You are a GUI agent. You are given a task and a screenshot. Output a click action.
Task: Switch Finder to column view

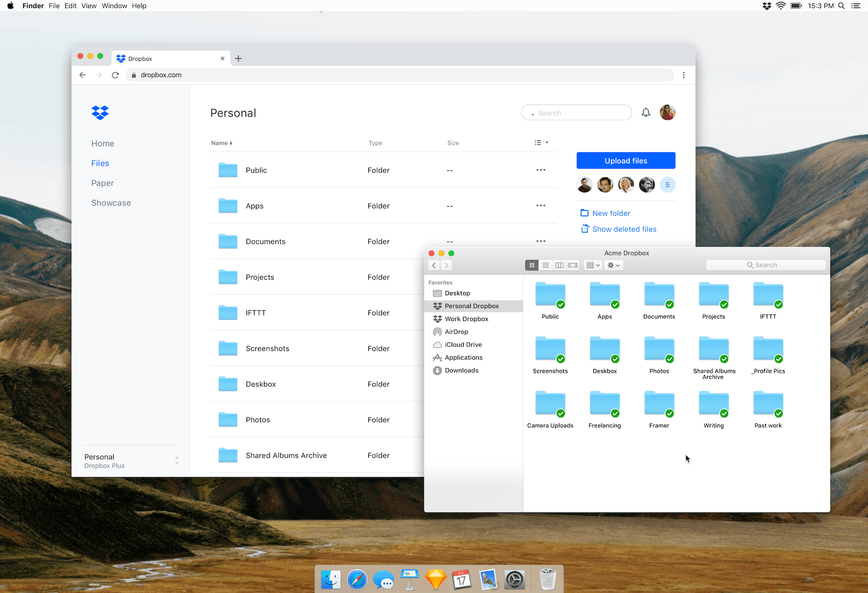(559, 265)
